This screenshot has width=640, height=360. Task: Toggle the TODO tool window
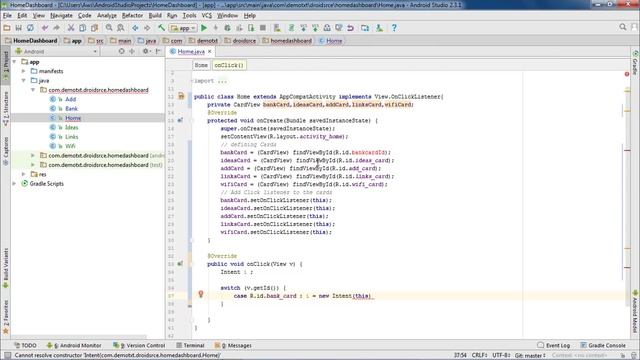click(25, 345)
